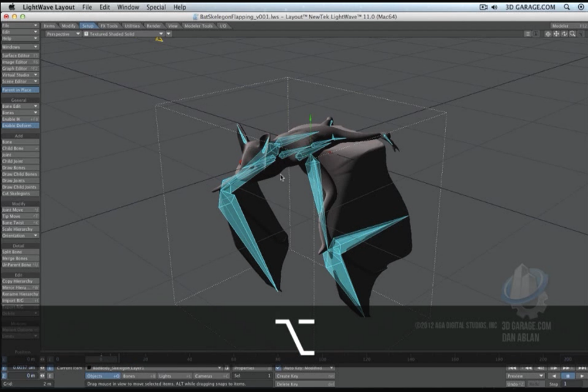Image resolution: width=588 pixels, height=392 pixels.
Task: Click the Undo button
Action: tap(516, 384)
